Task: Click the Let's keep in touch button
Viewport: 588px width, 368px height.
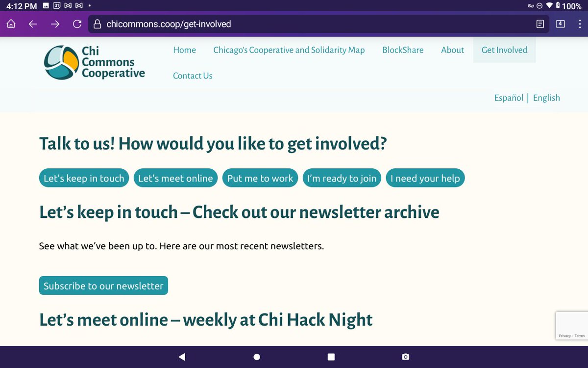Action: pos(84,178)
